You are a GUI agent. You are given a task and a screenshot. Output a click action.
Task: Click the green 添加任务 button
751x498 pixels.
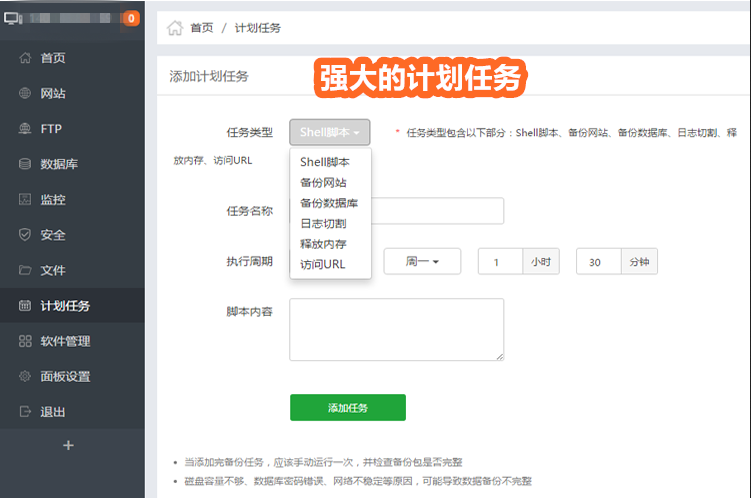[x=347, y=408]
